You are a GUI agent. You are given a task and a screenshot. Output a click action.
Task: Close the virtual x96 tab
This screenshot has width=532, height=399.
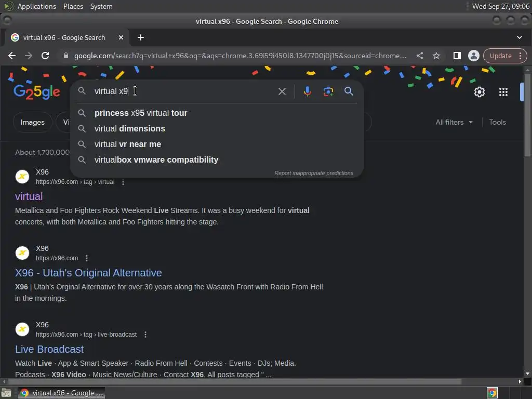point(121,37)
